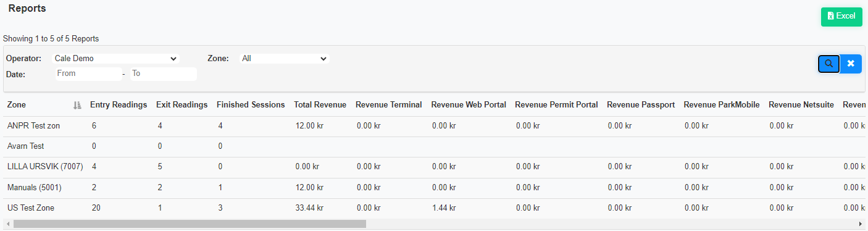
Task: Focus the To date input field
Action: pos(163,73)
